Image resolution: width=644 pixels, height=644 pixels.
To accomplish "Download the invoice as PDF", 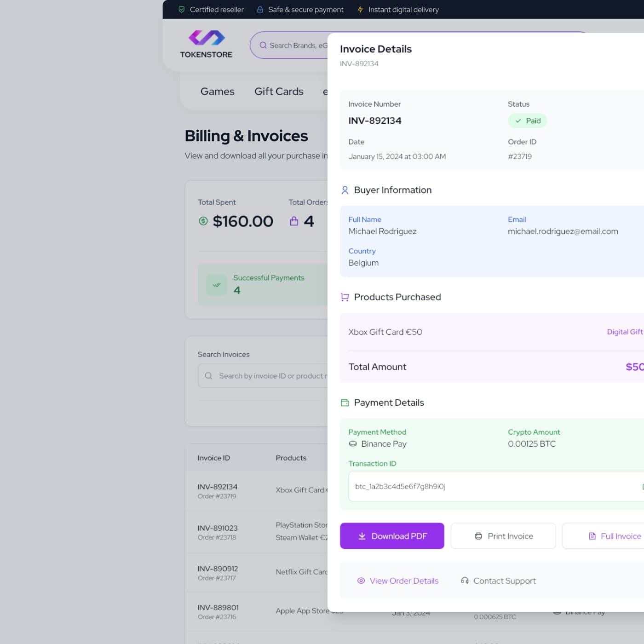I will point(392,536).
